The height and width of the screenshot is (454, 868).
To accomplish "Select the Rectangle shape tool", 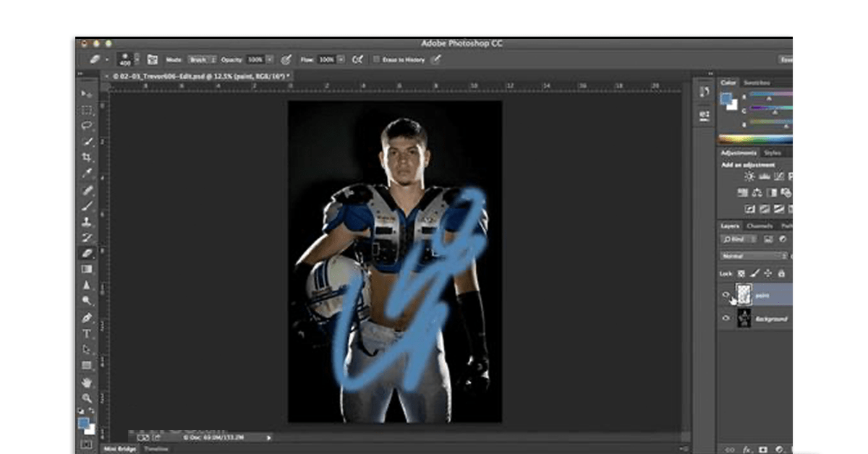I will click(87, 366).
